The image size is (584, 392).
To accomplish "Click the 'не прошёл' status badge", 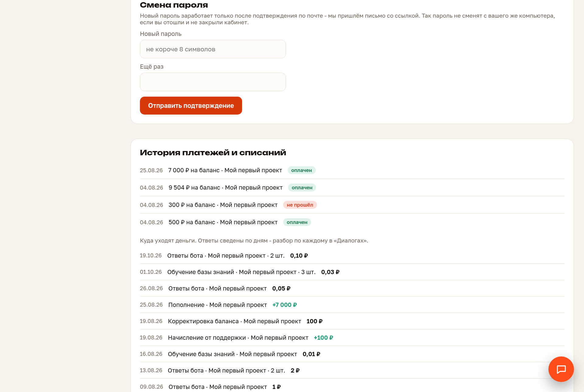I will (300, 205).
